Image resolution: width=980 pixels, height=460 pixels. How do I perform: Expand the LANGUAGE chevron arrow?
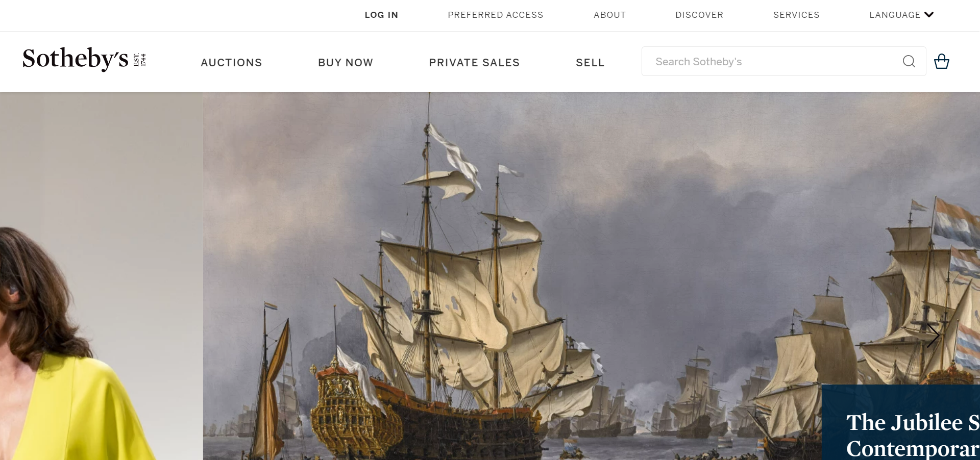(929, 15)
